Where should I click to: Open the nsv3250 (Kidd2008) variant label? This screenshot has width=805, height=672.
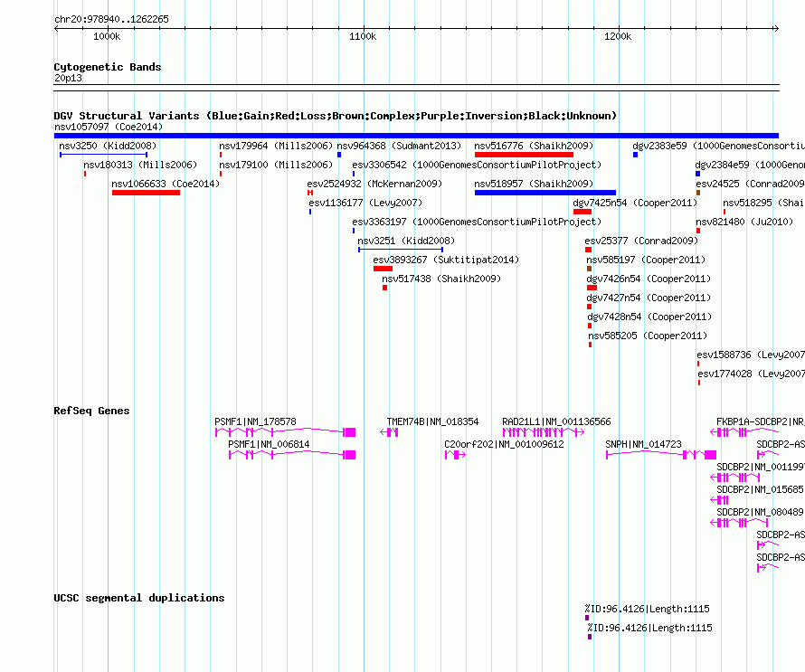[108, 146]
